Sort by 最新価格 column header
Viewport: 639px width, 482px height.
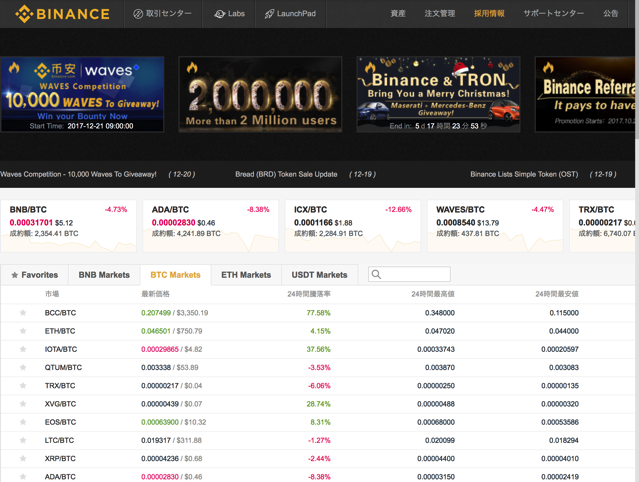155,294
